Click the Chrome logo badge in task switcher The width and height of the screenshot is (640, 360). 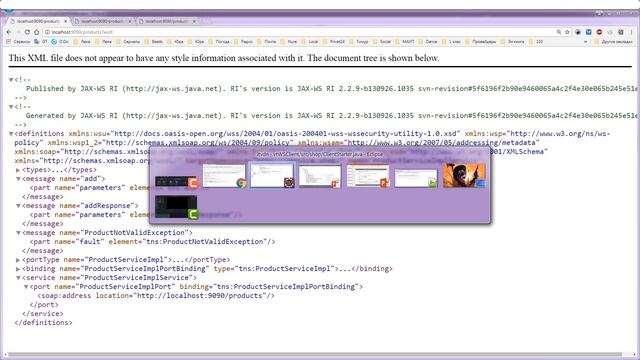point(241,183)
